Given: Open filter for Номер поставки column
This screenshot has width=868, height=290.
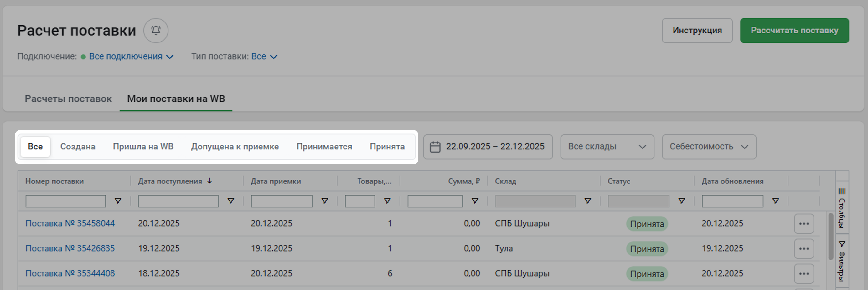Looking at the screenshot, I should pyautogui.click(x=118, y=201).
